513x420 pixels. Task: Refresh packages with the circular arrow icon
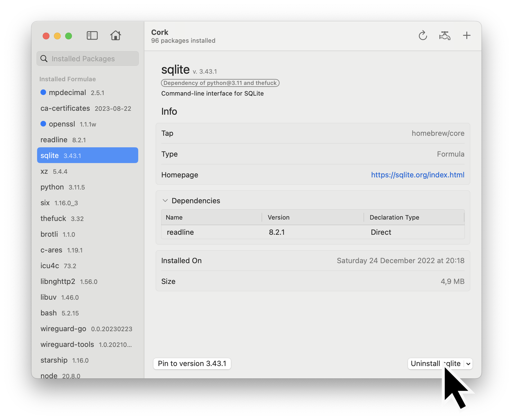point(423,36)
